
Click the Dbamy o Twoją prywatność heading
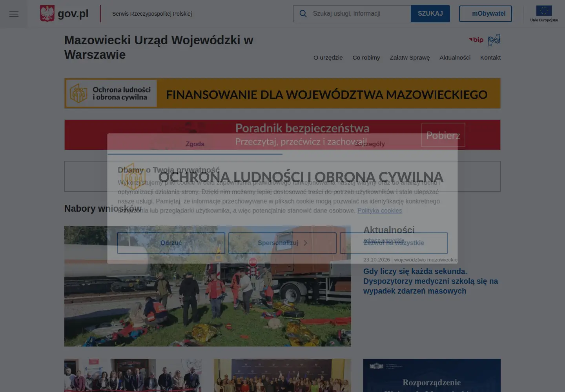tap(169, 170)
